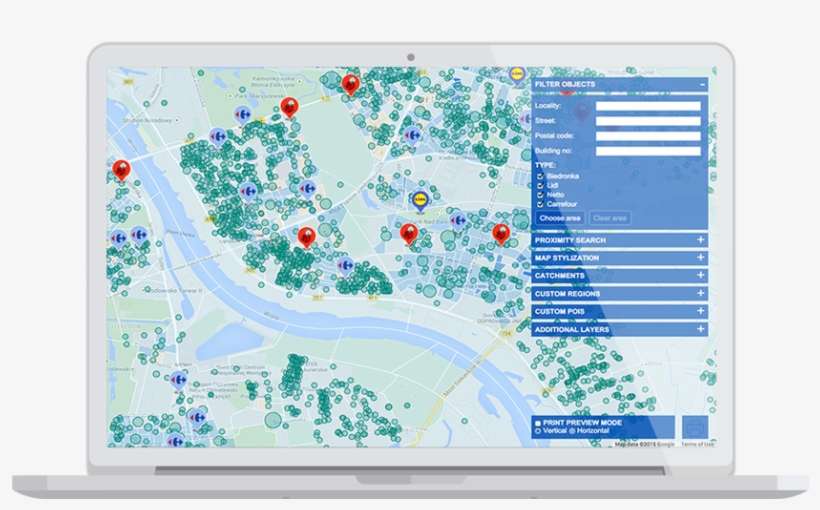Viewport: 820px width, 510px height.
Task: Focus the Building no input field
Action: (648, 151)
